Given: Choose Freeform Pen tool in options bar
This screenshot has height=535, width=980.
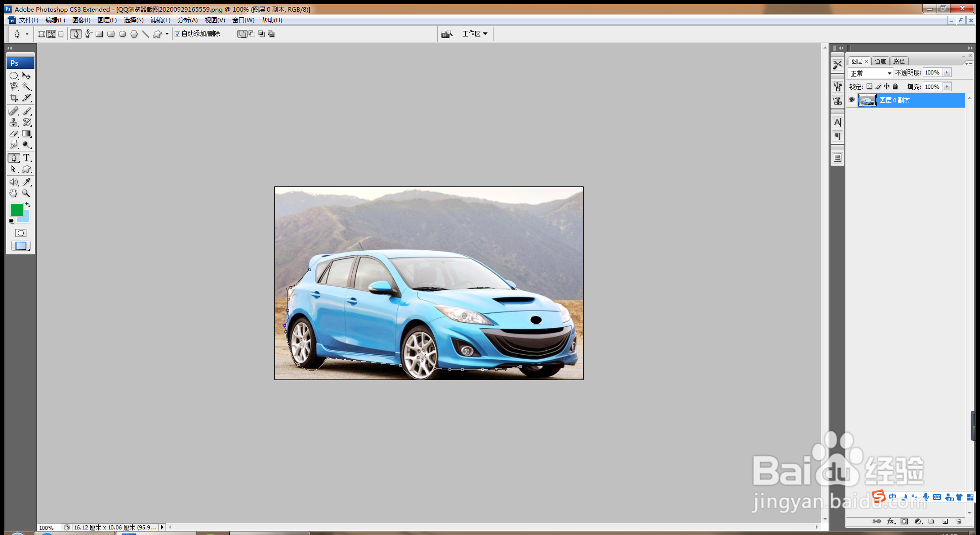Looking at the screenshot, I should [x=88, y=34].
